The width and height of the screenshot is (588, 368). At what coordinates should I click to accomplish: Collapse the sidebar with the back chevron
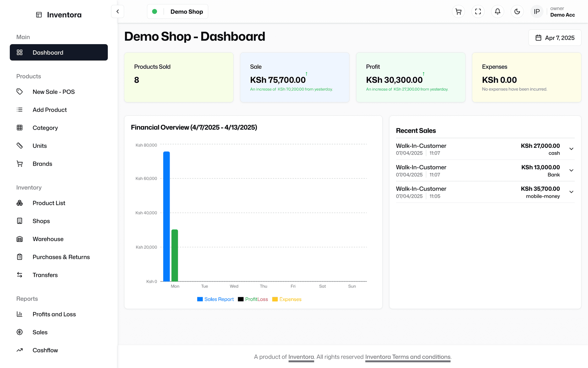(x=118, y=12)
